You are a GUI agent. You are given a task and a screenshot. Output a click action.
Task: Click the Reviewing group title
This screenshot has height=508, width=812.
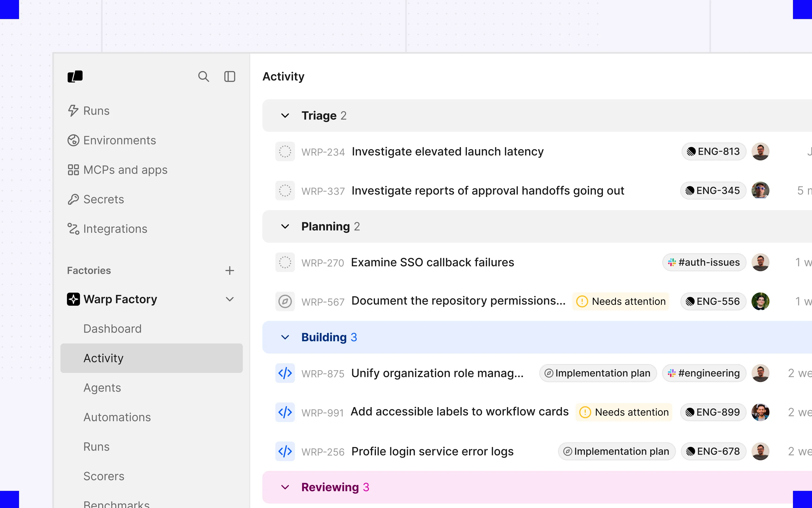coord(330,487)
